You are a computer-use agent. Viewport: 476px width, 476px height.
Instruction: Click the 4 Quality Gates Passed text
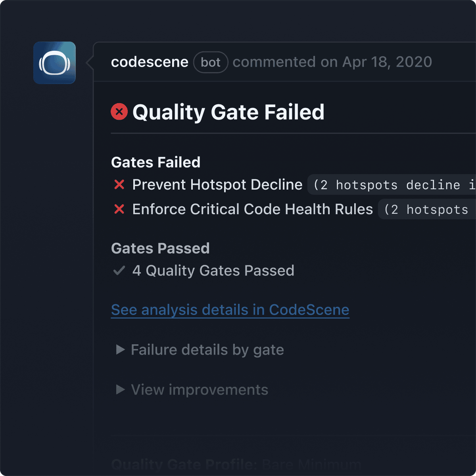213,271
